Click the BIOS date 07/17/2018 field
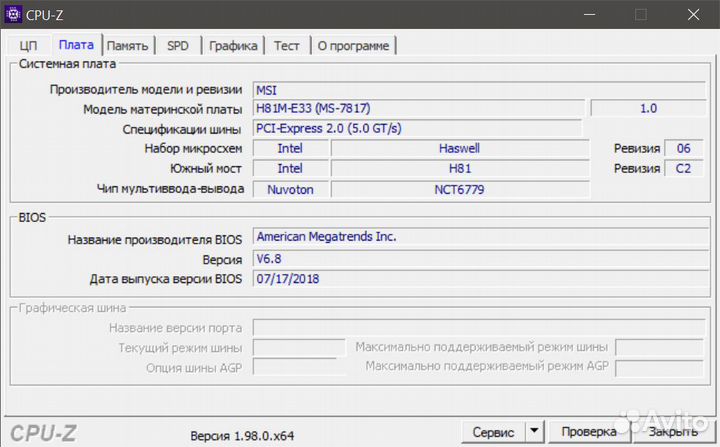Image resolution: width=720 pixels, height=447 pixels. tap(480, 279)
